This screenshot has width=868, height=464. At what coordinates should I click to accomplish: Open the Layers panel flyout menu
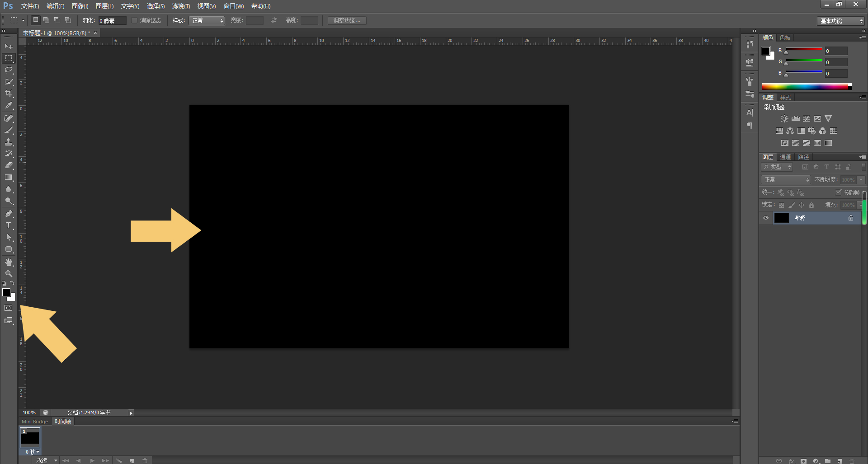point(863,157)
